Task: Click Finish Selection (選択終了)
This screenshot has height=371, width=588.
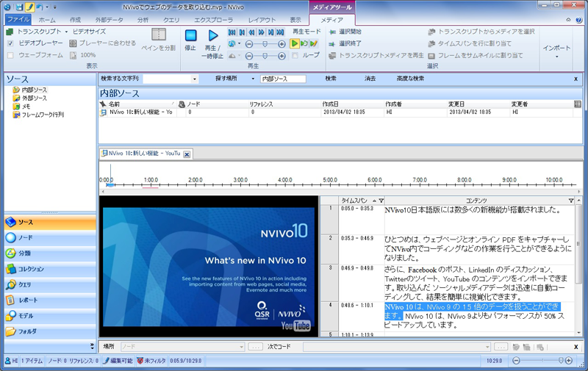Action: click(x=345, y=43)
